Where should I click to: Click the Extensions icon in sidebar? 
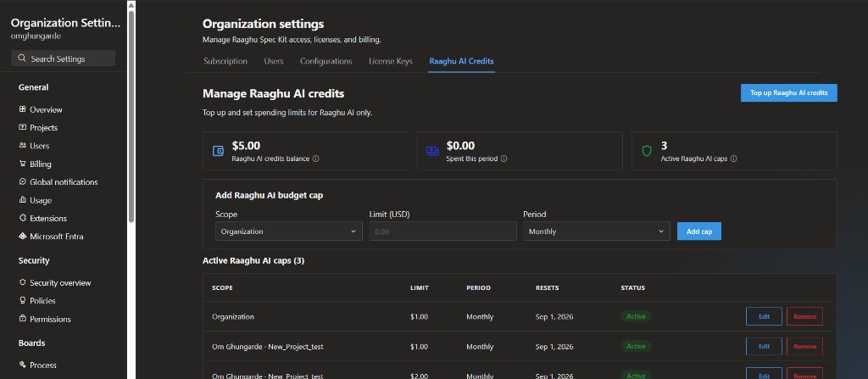(22, 218)
